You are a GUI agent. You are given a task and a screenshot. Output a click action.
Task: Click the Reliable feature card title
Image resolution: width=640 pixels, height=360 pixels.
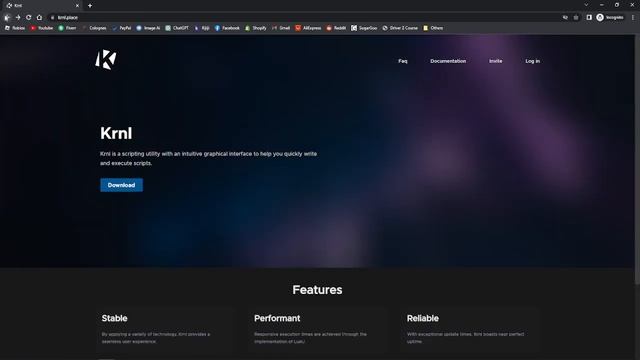pos(422,318)
